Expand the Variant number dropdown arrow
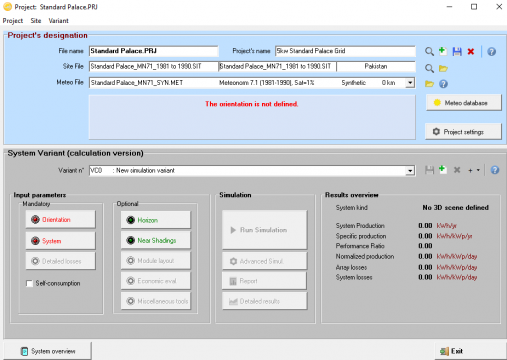The image size is (507, 360). (x=410, y=171)
